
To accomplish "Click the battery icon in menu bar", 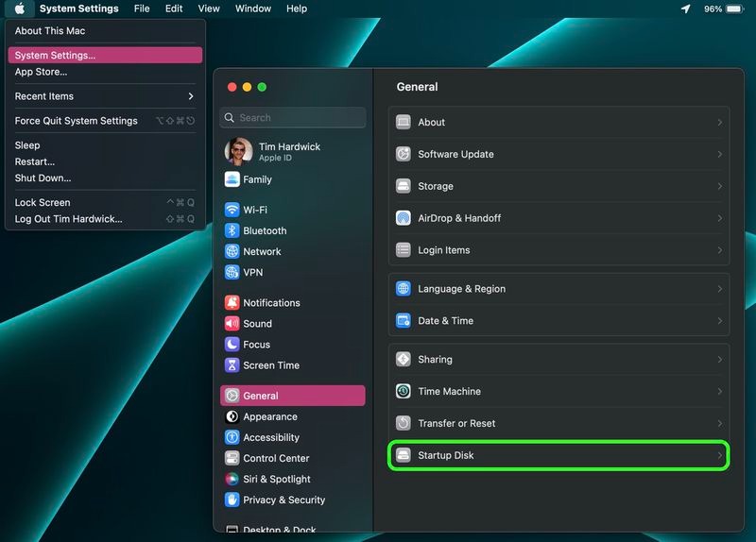I will tap(735, 8).
